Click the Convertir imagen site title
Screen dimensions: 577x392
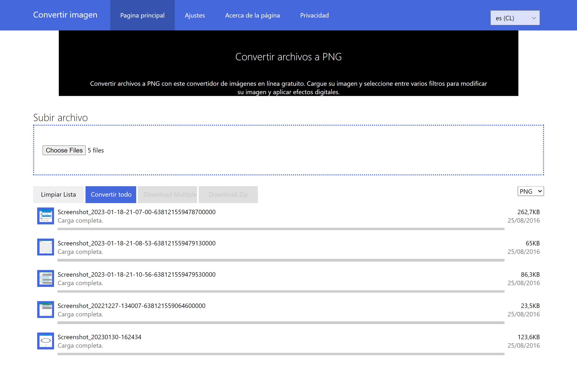[65, 15]
